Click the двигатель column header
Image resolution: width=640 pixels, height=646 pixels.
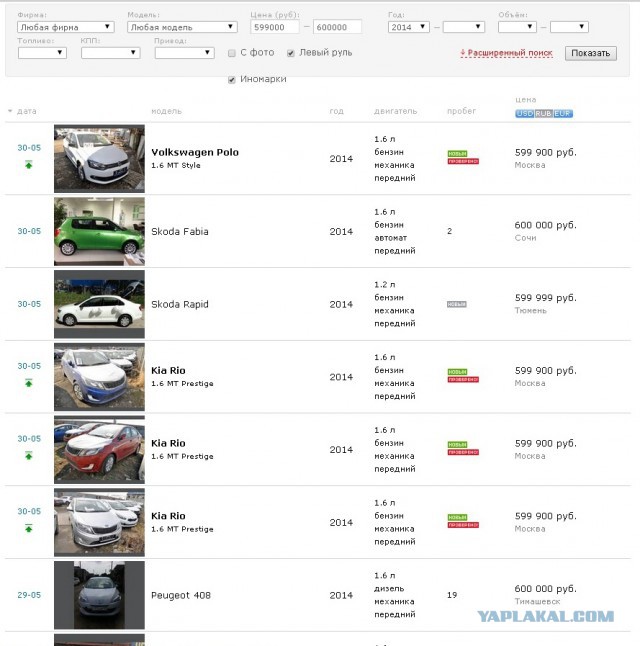396,111
